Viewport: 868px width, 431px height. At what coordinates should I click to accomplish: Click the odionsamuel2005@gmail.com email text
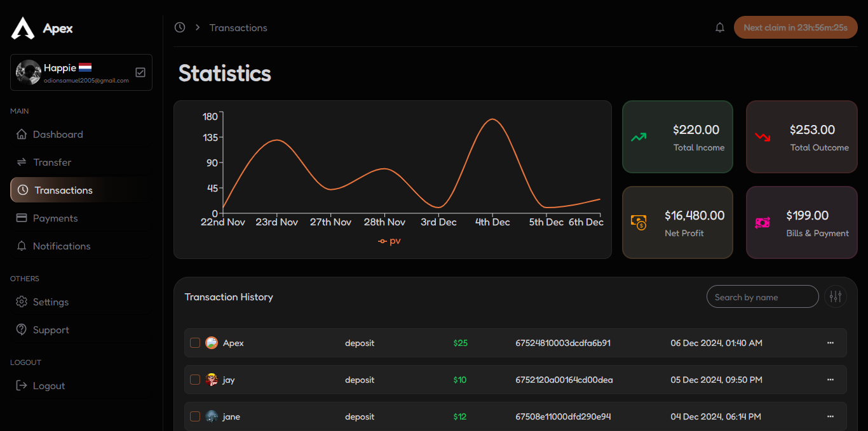[86, 81]
